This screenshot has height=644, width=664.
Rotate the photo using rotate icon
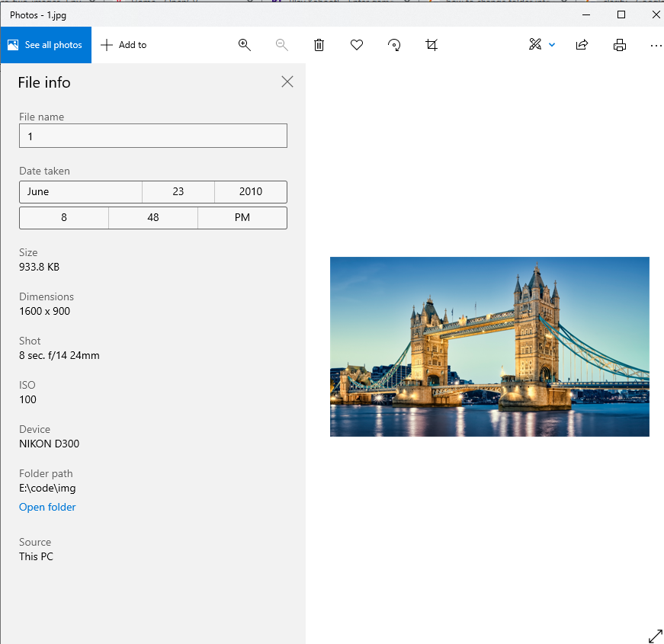coord(394,45)
